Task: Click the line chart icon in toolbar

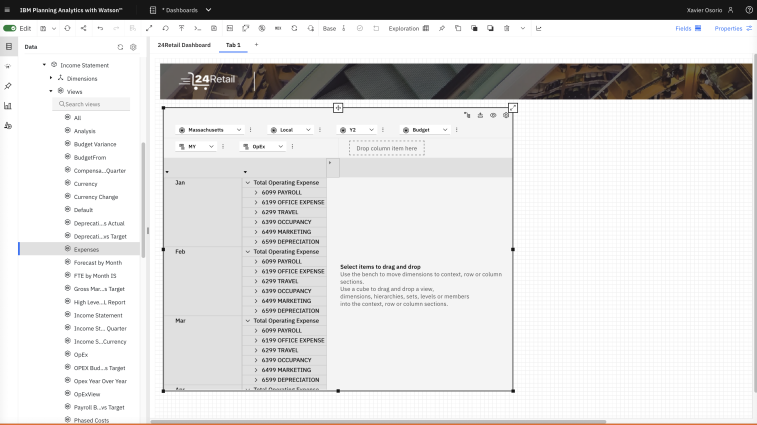Action: [x=539, y=28]
